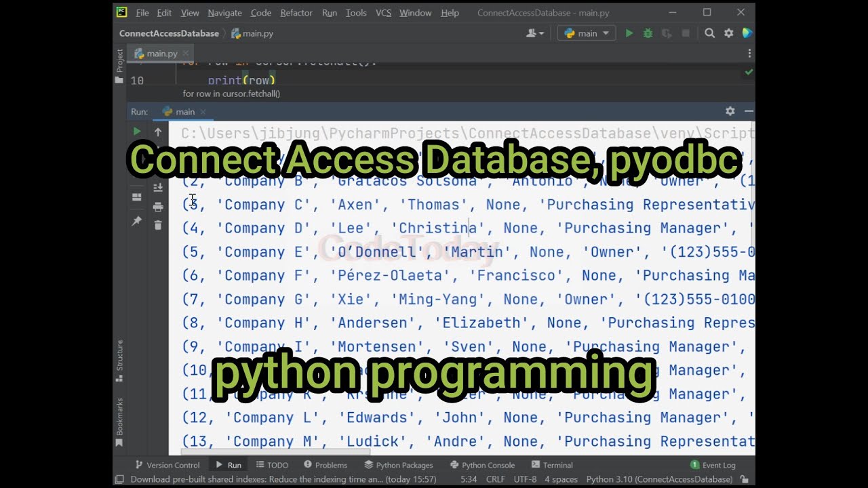Click the print icon in Run panel
Screen dimensions: 868x488
[x=158, y=207]
